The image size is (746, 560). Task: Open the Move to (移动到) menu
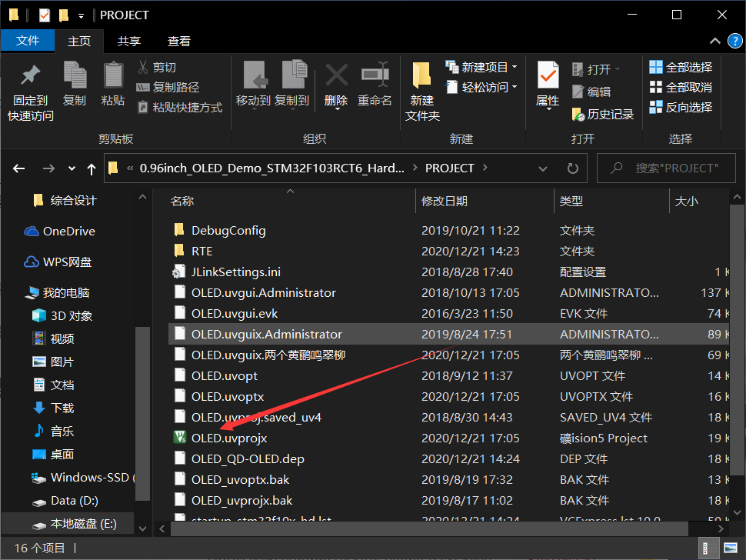point(253,85)
